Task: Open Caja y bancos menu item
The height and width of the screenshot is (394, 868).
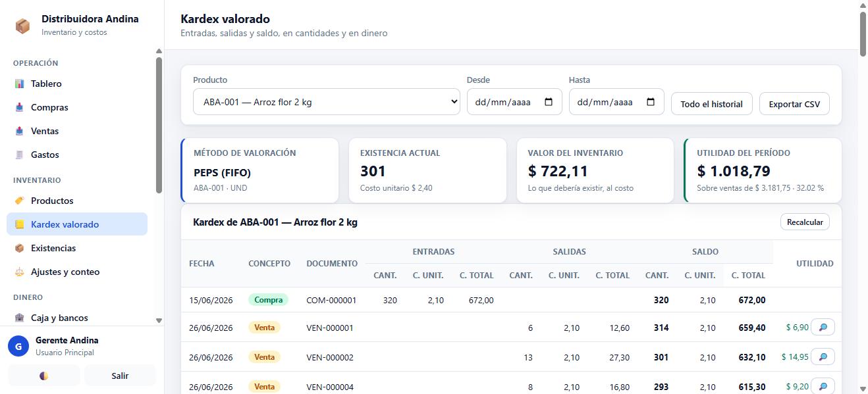Action: (77, 318)
